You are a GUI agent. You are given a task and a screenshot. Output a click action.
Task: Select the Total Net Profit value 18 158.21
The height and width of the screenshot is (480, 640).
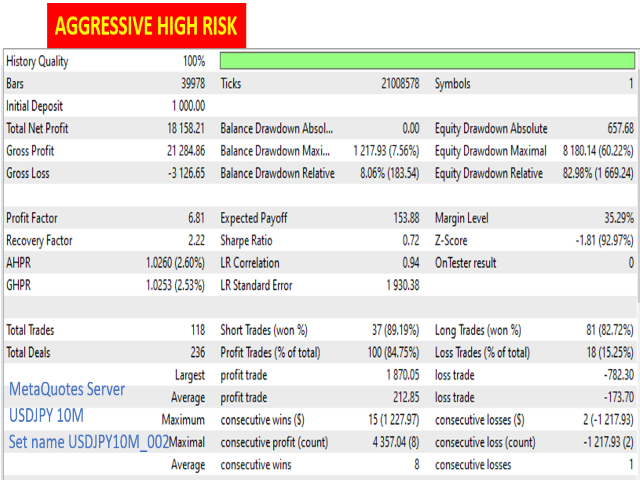(186, 129)
